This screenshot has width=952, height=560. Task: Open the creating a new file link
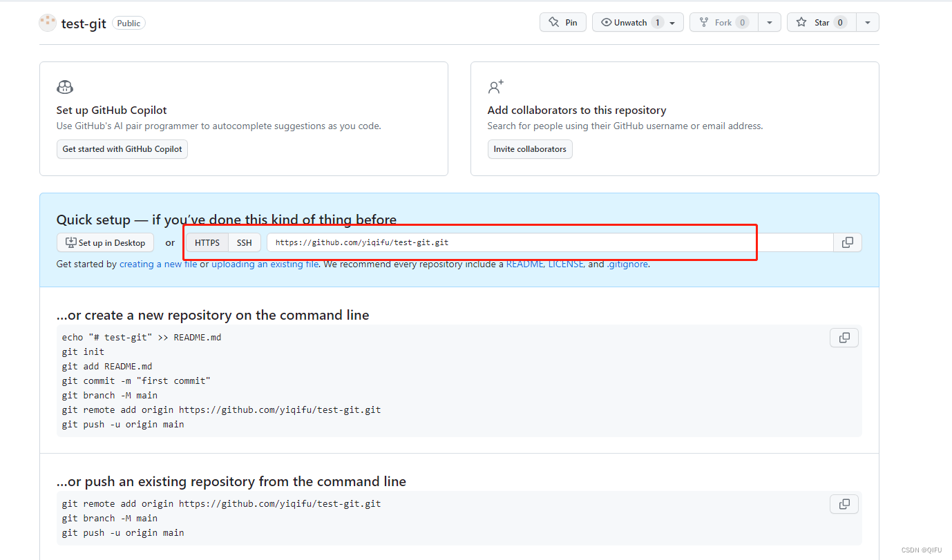click(x=158, y=264)
